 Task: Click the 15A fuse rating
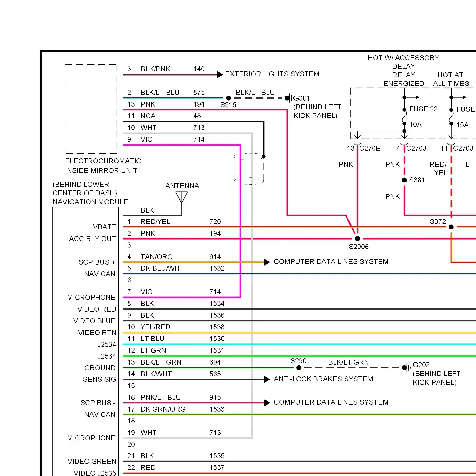coord(463,125)
